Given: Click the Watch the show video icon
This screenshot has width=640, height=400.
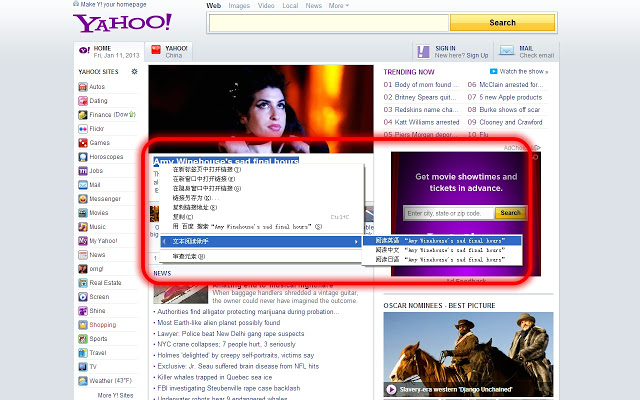Looking at the screenshot, I should (494, 72).
